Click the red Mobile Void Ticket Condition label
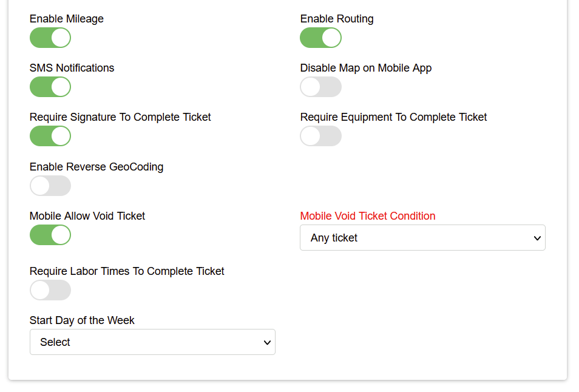Image resolution: width=579 pixels, height=392 pixels. point(367,216)
